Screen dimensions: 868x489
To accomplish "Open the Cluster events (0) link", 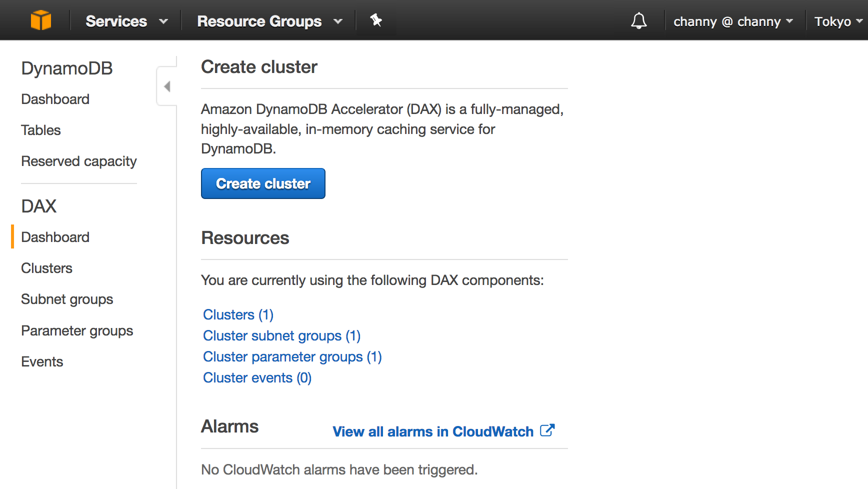I will 257,377.
